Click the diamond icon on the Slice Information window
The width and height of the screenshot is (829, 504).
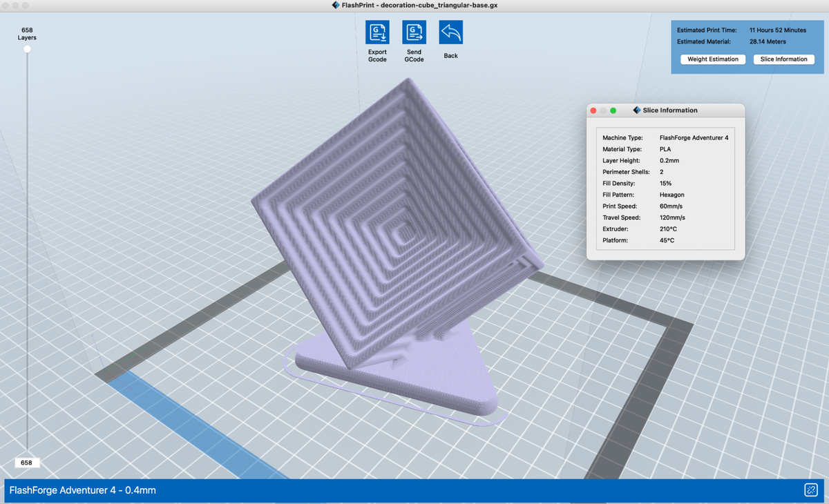pyautogui.click(x=637, y=110)
